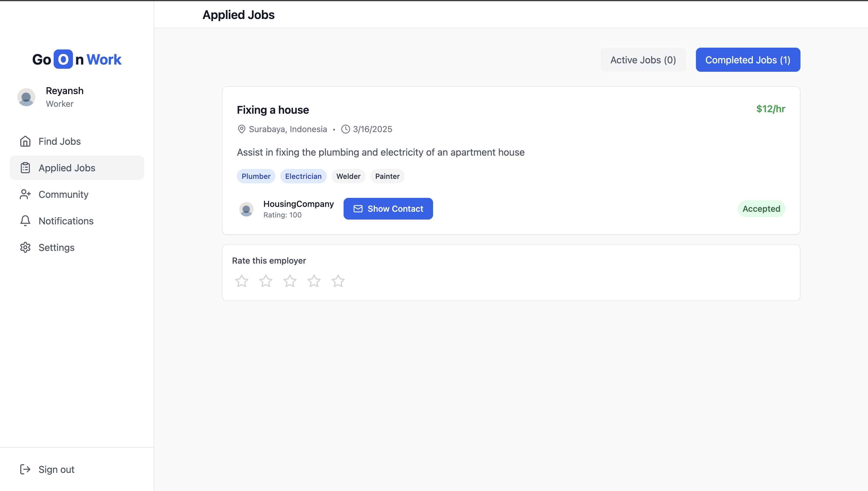Rate the employer one star

pos(242,281)
